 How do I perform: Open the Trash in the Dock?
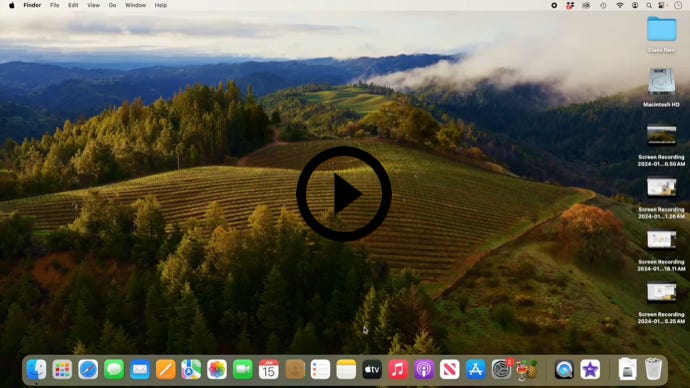pos(653,369)
